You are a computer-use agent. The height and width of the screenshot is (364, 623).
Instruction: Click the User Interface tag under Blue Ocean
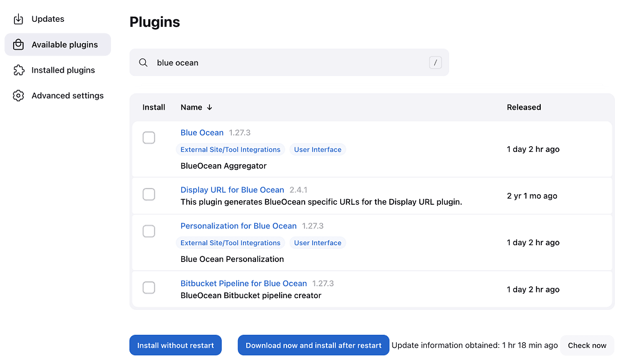(x=318, y=149)
